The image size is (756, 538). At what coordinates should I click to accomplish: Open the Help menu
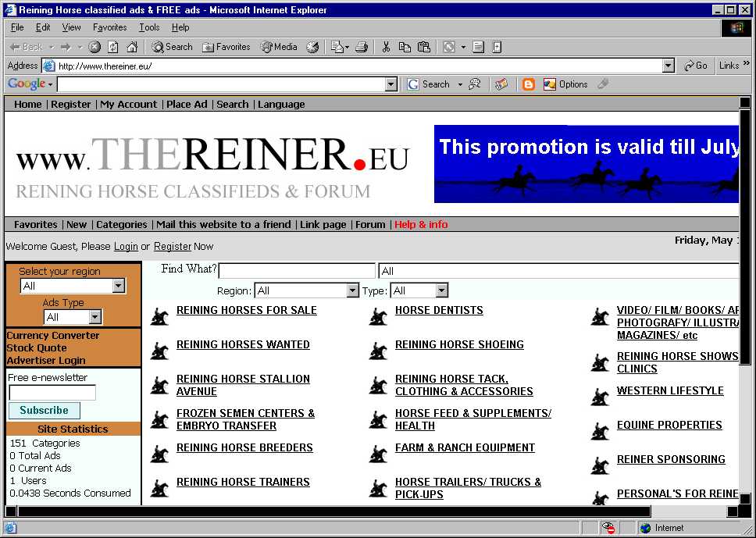tap(180, 27)
